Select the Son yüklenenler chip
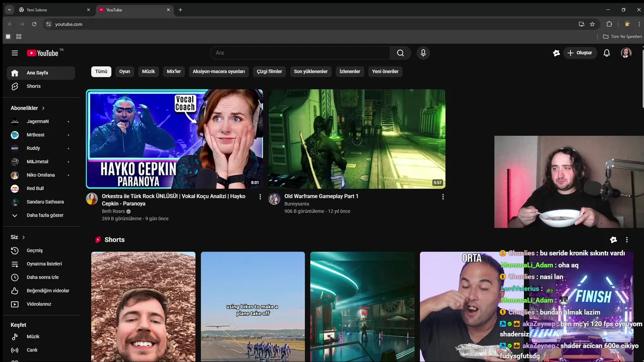 pyautogui.click(x=311, y=71)
